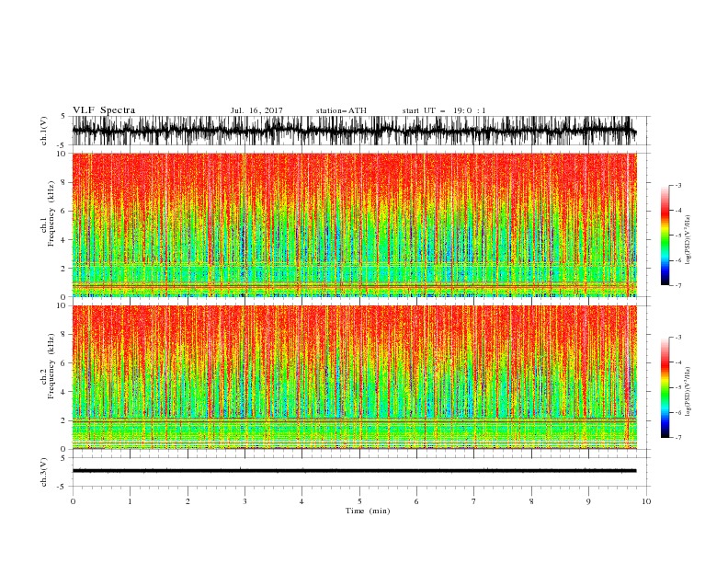The image size is (728, 563).
Task: Click the ch.3(V) axis "-5" tick label
Action: pyautogui.click(x=63, y=487)
